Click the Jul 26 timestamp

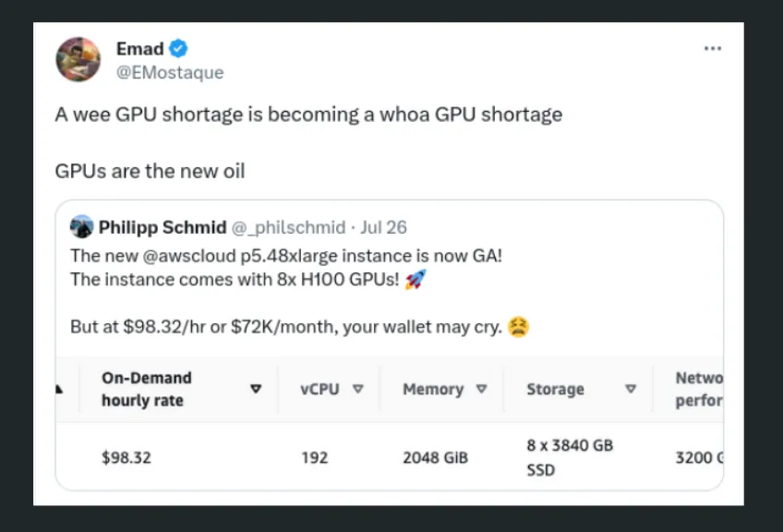coord(385,226)
